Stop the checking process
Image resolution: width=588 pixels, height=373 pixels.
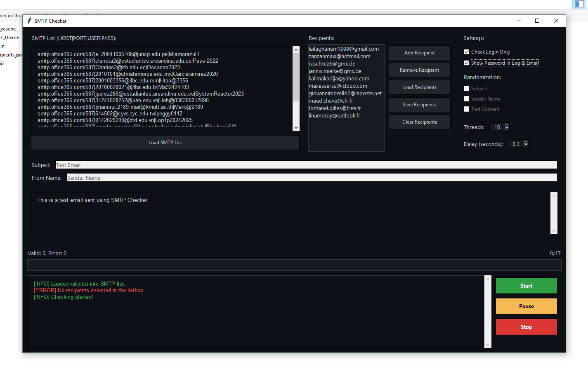526,327
